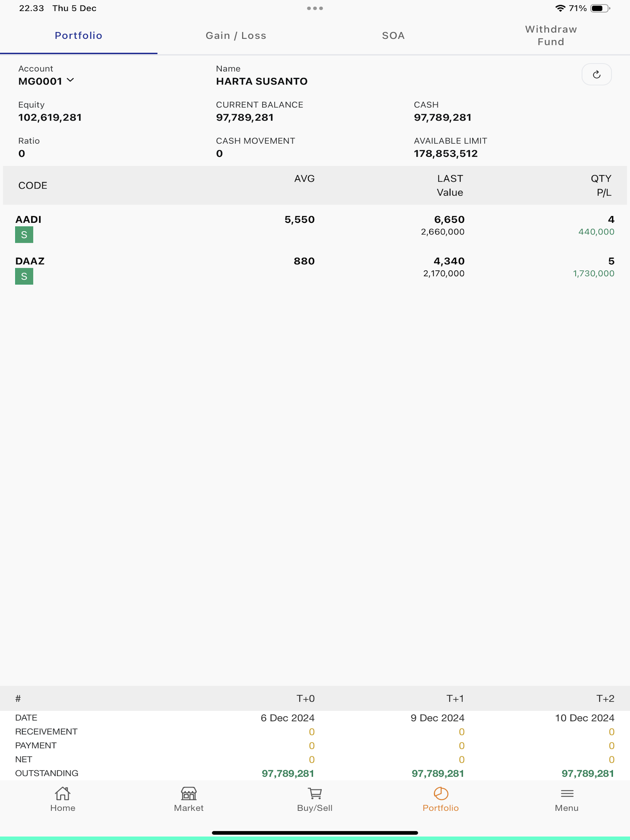Tap the AVG column header

tap(304, 179)
